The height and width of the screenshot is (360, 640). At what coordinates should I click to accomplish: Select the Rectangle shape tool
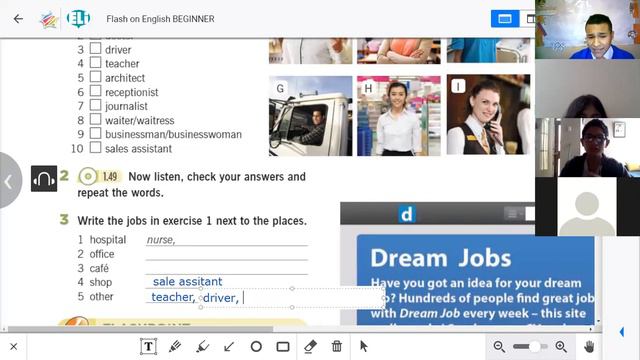[283, 347]
